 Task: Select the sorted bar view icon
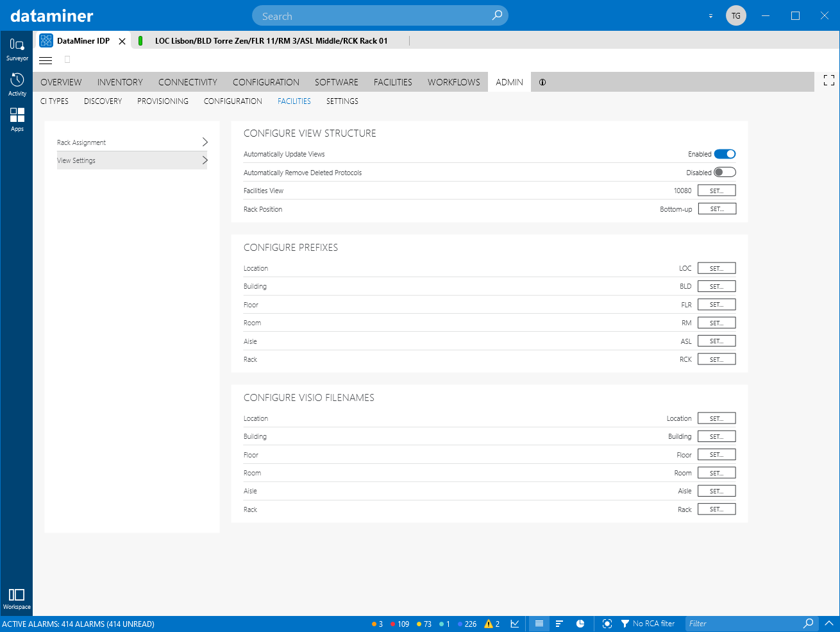[559, 624]
